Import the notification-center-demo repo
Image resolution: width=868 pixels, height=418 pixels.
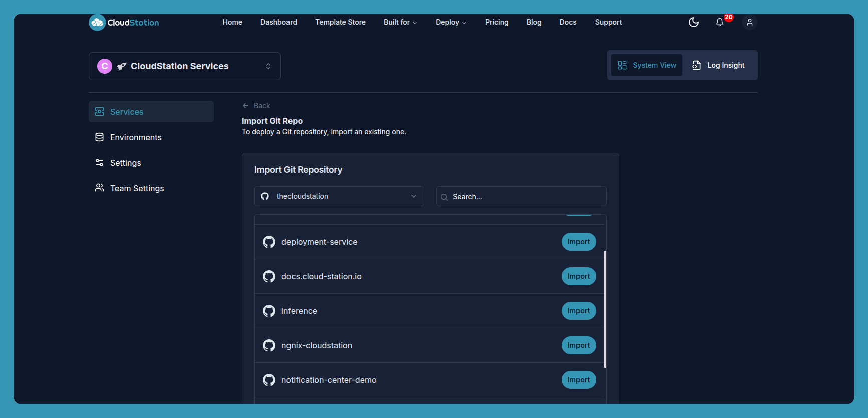tap(578, 380)
